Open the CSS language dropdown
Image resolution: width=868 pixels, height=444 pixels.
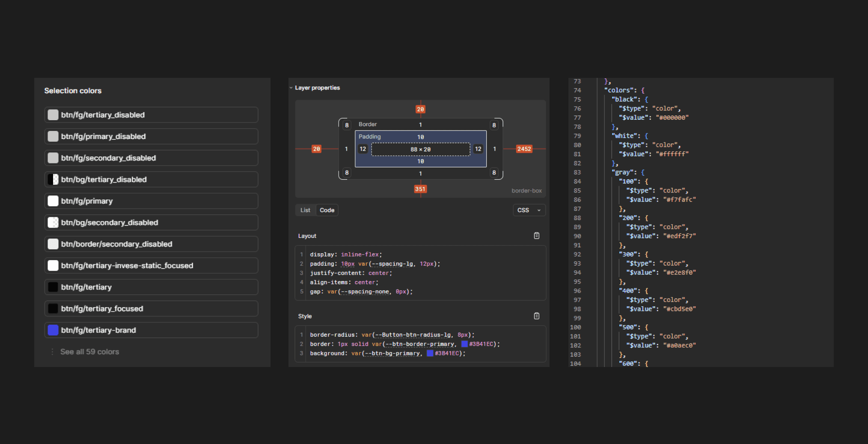pos(529,210)
